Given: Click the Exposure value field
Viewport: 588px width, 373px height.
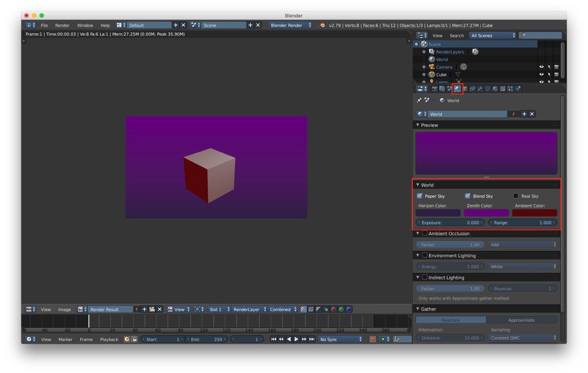Looking at the screenshot, I should 450,222.
